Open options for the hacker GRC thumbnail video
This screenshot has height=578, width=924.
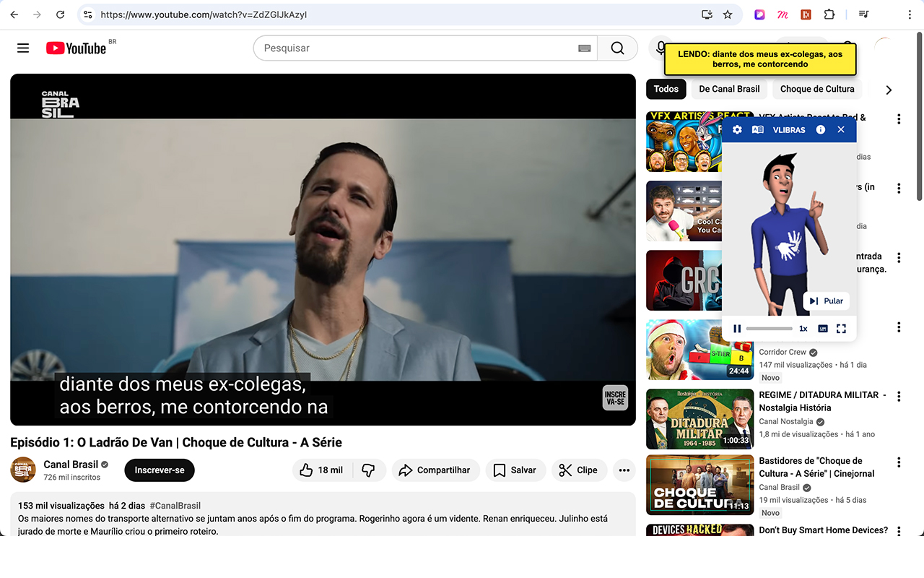pos(899,258)
